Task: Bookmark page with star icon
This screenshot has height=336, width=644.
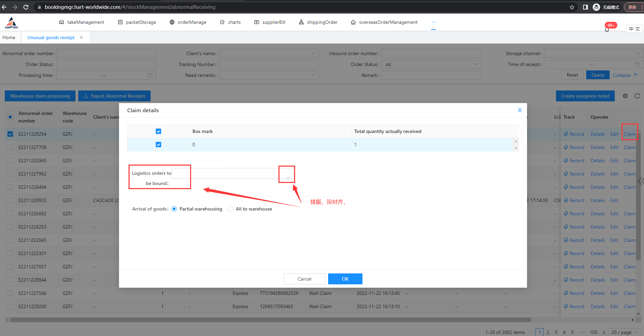Action: pos(572,7)
